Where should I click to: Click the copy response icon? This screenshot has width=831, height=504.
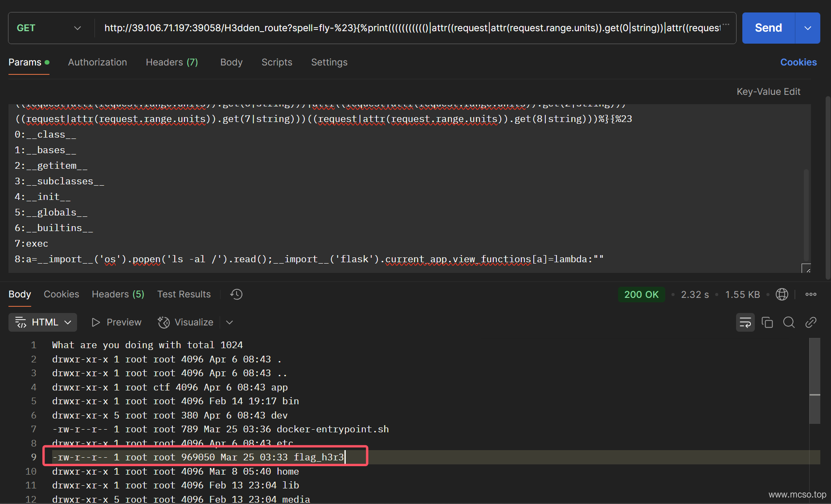point(767,322)
